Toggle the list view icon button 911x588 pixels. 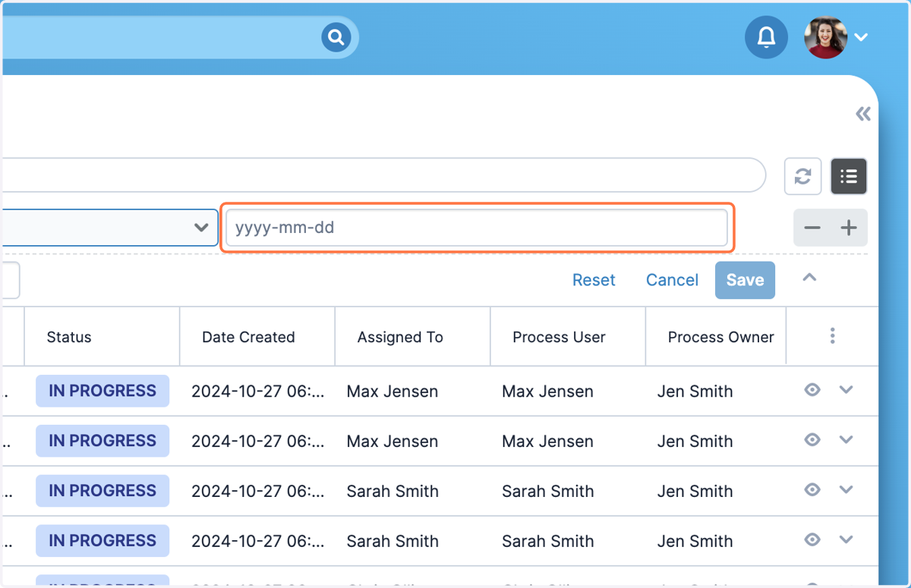pos(849,177)
